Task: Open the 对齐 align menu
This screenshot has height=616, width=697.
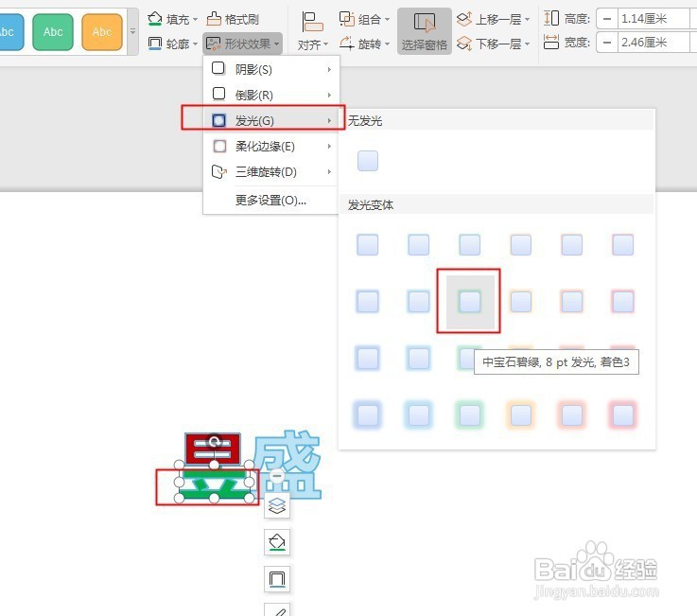Action: point(312,31)
